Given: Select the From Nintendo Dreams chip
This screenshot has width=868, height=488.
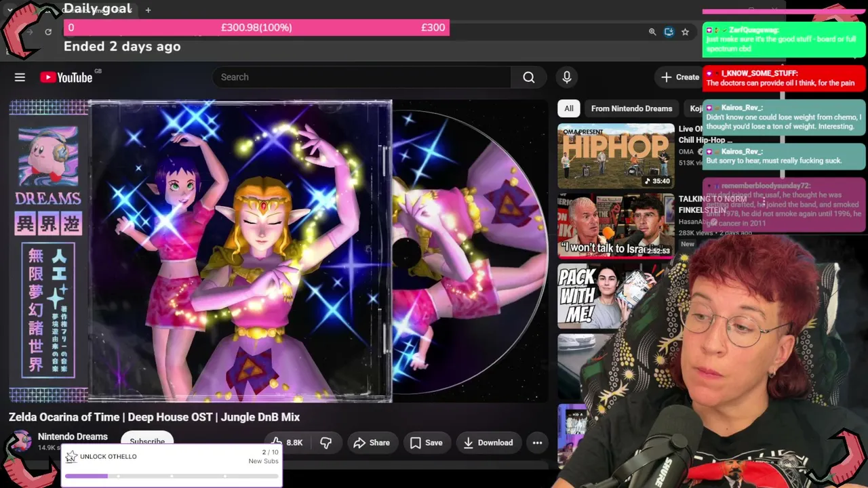Looking at the screenshot, I should [631, 108].
